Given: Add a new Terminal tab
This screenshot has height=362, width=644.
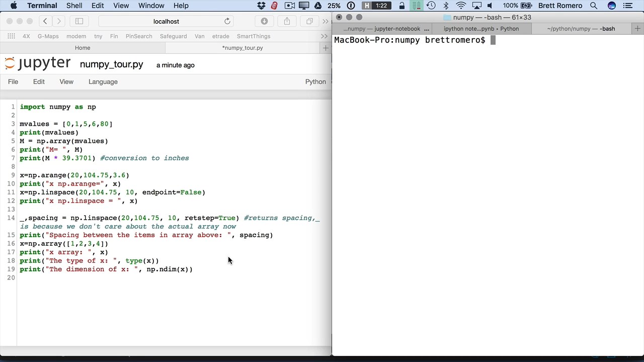Looking at the screenshot, I should pyautogui.click(x=637, y=29).
